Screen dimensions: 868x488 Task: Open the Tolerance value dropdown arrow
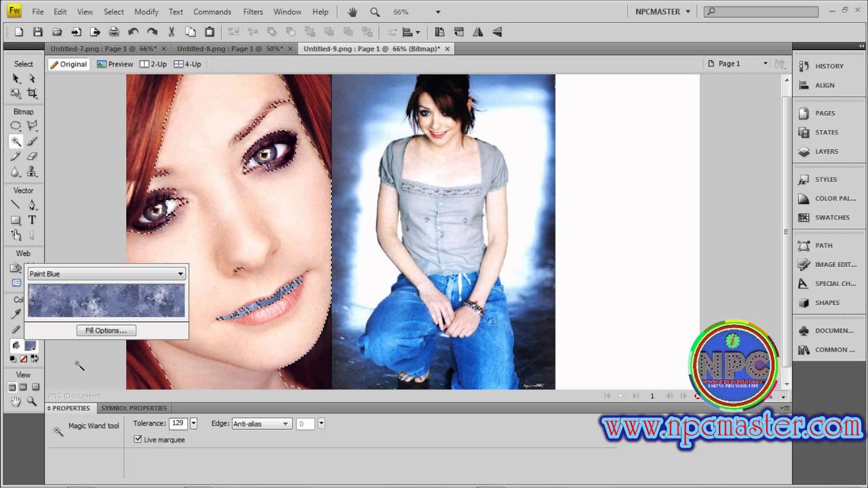click(x=193, y=424)
